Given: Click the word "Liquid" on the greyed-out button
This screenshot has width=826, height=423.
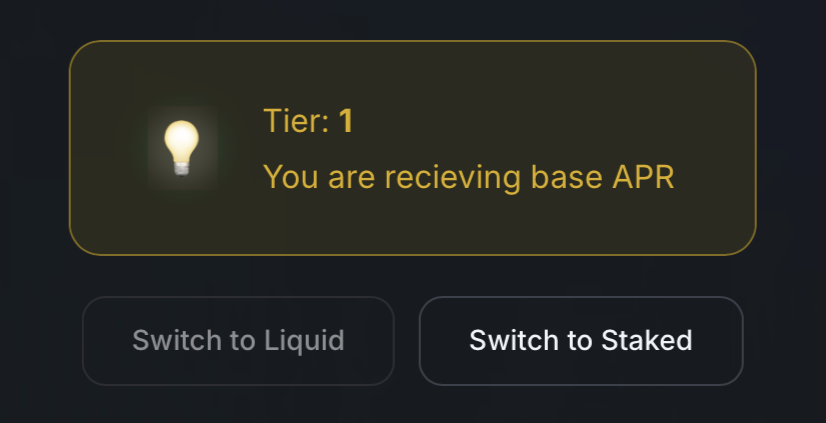Looking at the screenshot, I should 303,340.
